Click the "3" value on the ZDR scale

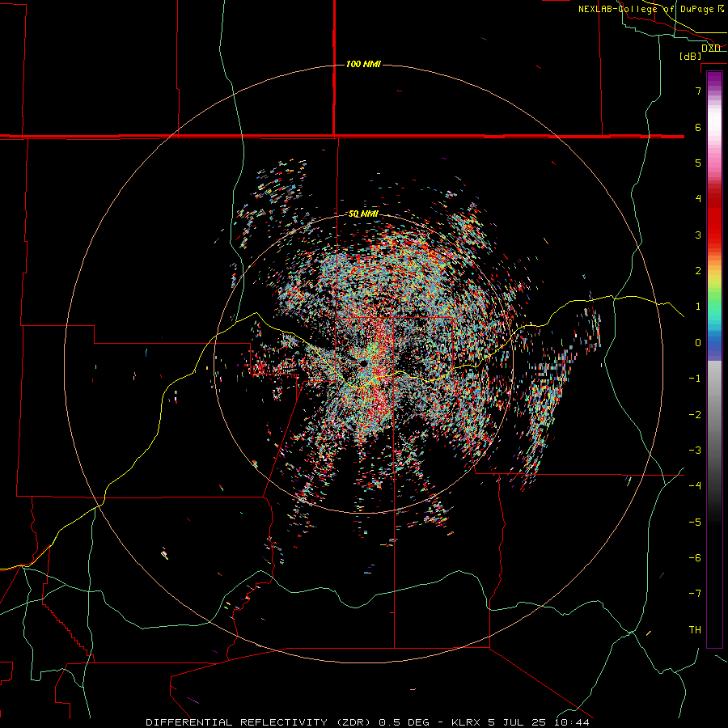pos(698,235)
